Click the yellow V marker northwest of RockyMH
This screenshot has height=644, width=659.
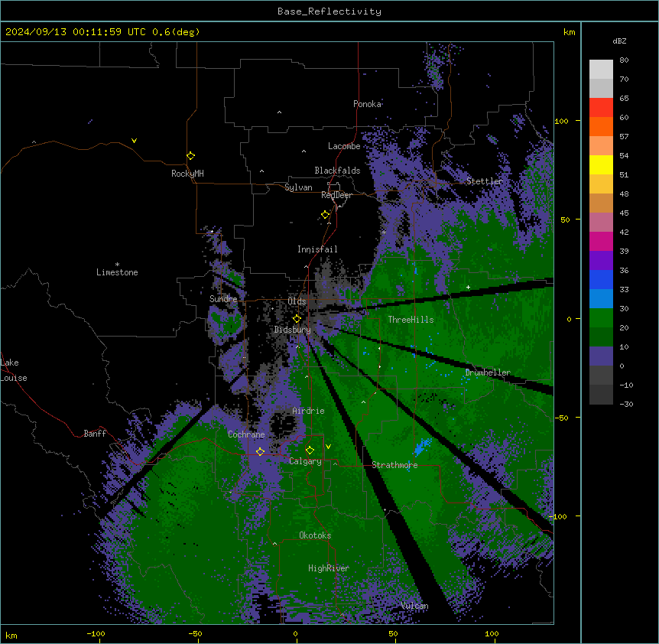(134, 141)
